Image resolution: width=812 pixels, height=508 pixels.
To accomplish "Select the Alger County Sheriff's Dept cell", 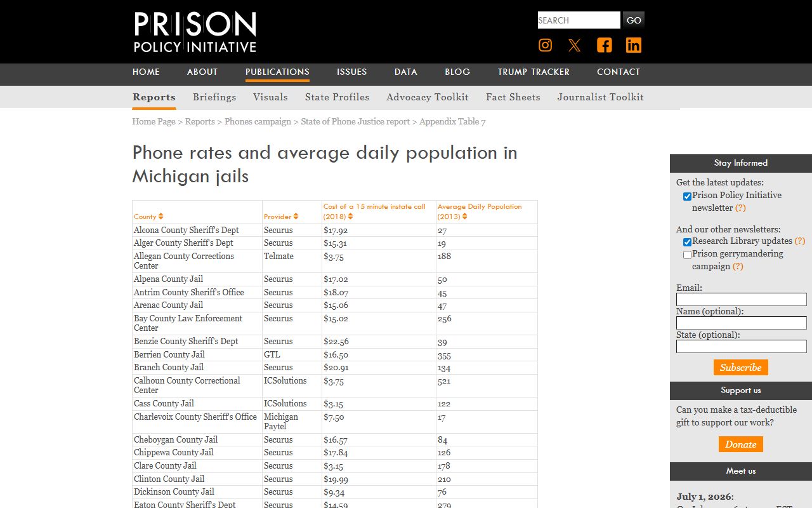I will click(x=197, y=243).
